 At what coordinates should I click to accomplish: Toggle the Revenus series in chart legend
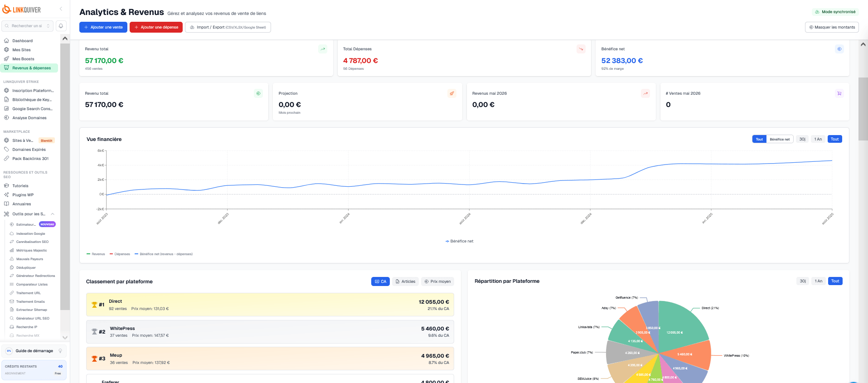pyautogui.click(x=96, y=254)
